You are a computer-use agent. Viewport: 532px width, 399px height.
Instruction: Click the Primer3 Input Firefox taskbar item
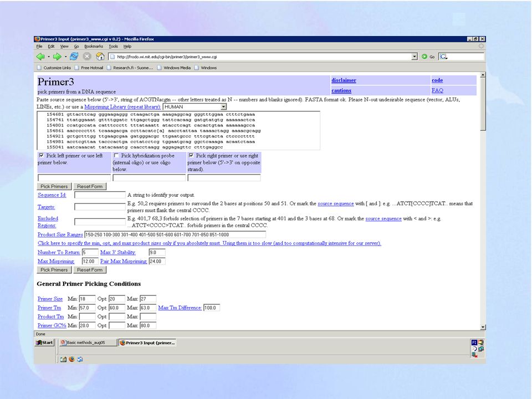147,342
